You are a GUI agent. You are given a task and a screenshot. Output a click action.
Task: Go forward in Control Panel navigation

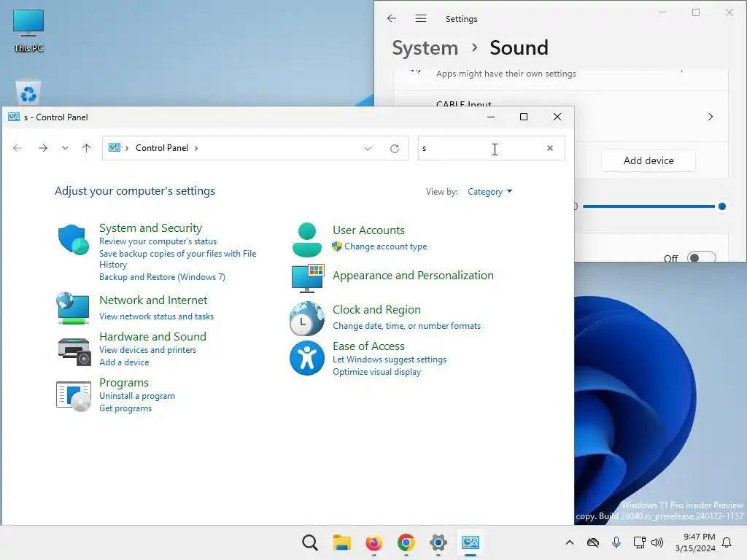pos(43,148)
